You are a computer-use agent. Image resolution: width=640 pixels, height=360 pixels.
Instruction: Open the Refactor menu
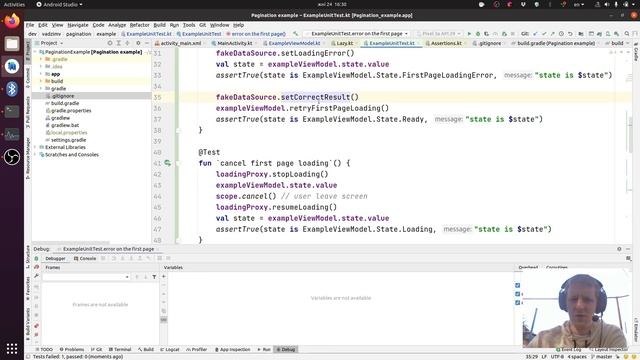coord(139,25)
